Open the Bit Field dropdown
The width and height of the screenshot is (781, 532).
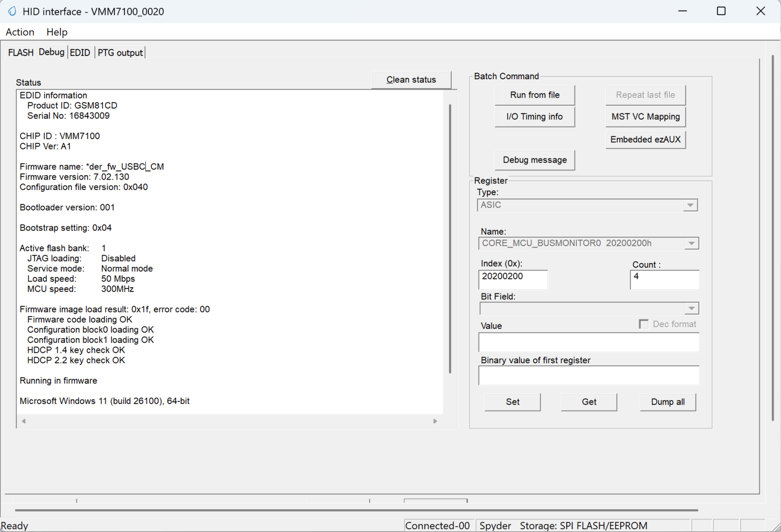[x=691, y=308]
